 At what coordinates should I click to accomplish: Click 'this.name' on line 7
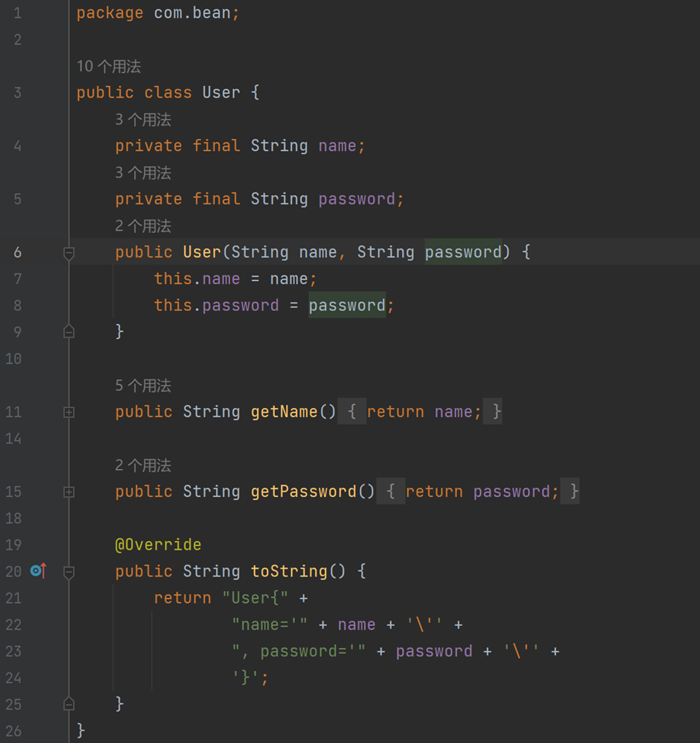197,278
